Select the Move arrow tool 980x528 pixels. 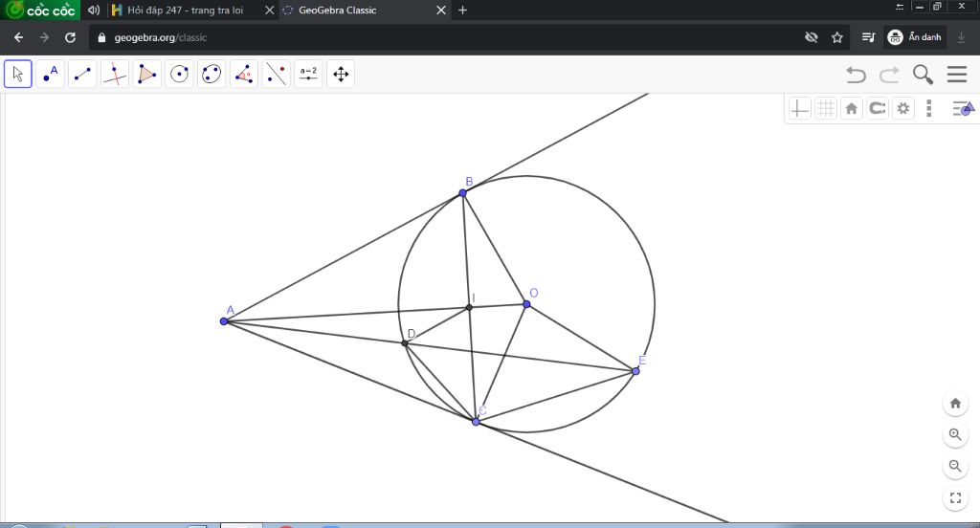pyautogui.click(x=17, y=75)
